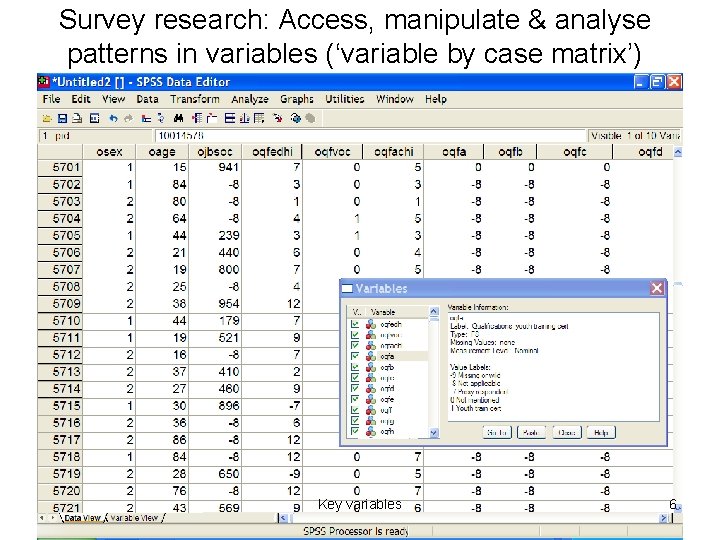Click the nominal icon beside oqfd
720x540 pixels.
click(371, 388)
